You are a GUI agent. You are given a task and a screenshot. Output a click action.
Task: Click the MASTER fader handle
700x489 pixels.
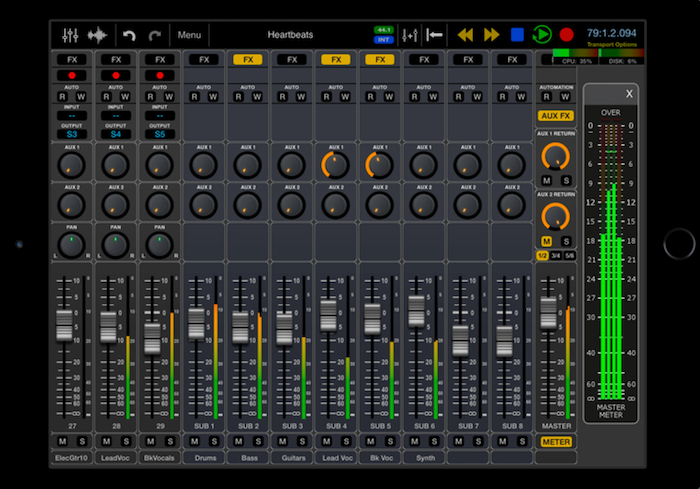coord(549,313)
